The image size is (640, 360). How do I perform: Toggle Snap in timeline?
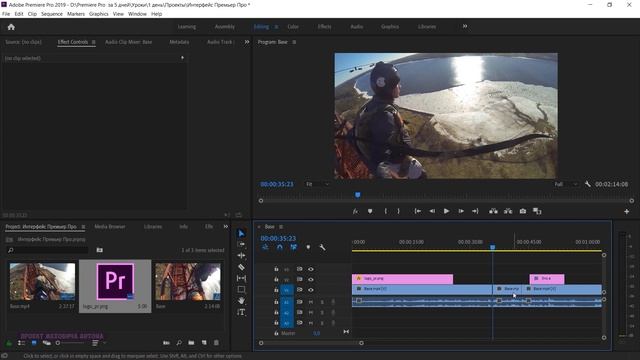[280, 247]
